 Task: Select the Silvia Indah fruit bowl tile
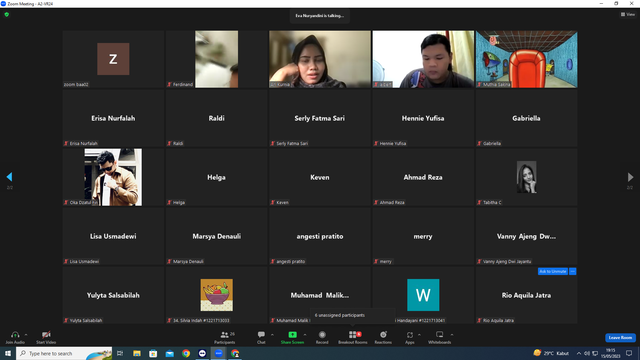coord(216,295)
